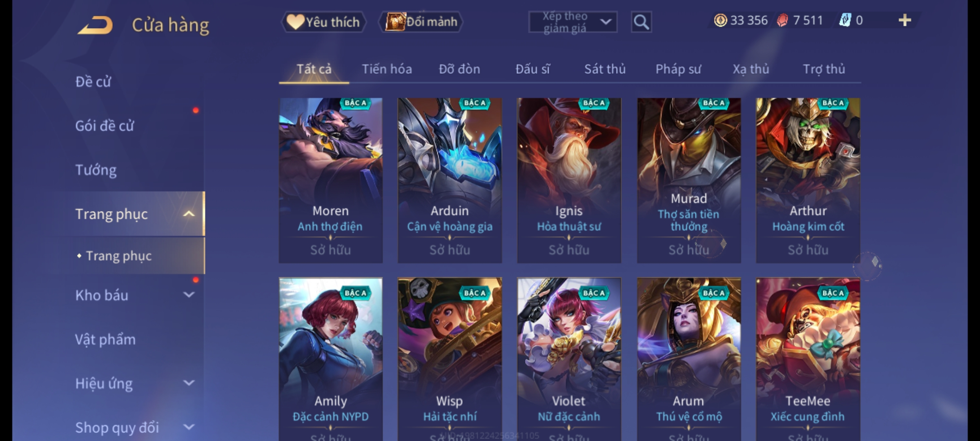
Task: Click the plus icon to add currency
Action: [x=905, y=20]
